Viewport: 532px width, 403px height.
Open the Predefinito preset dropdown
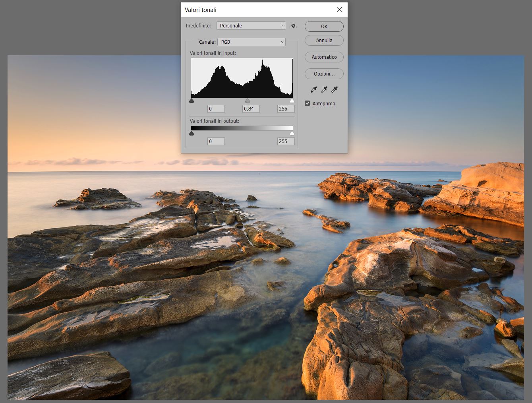pyautogui.click(x=251, y=26)
